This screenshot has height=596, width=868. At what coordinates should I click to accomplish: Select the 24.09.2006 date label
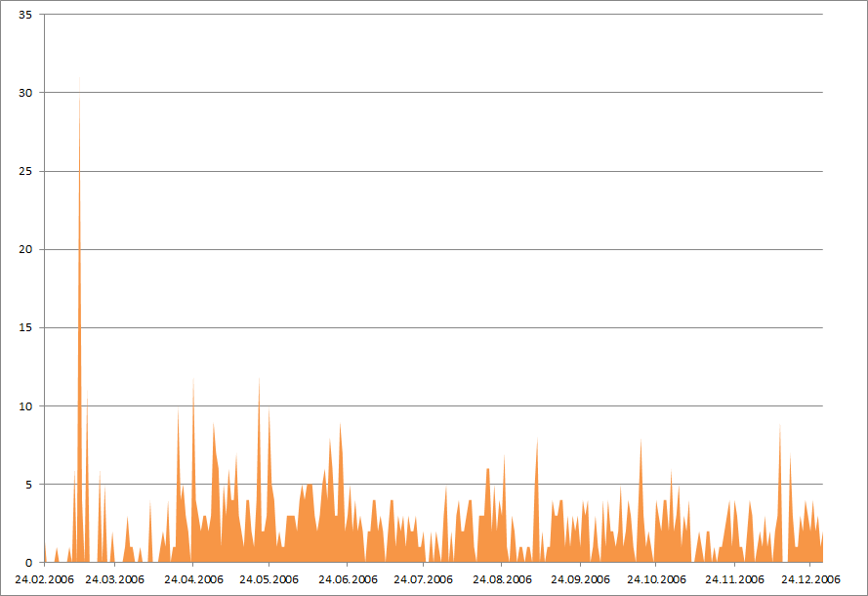tap(580, 579)
